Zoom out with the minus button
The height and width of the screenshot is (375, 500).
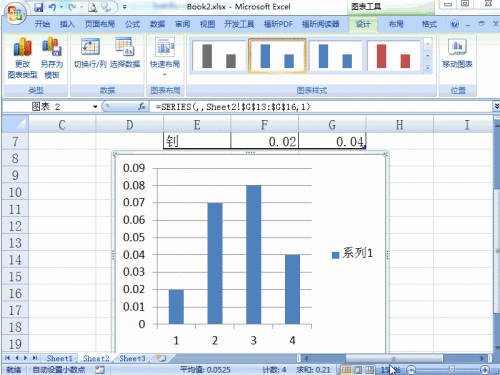click(x=411, y=370)
